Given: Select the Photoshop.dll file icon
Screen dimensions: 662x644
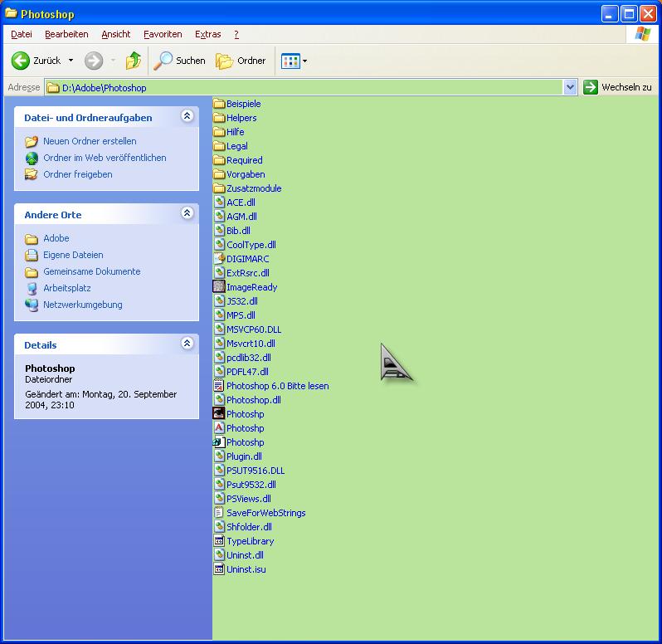Looking at the screenshot, I should [219, 399].
